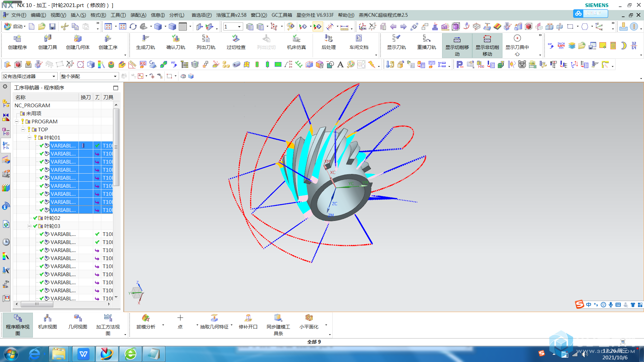
Task: Click 显示刀轨 show tool path
Action: pos(396,42)
